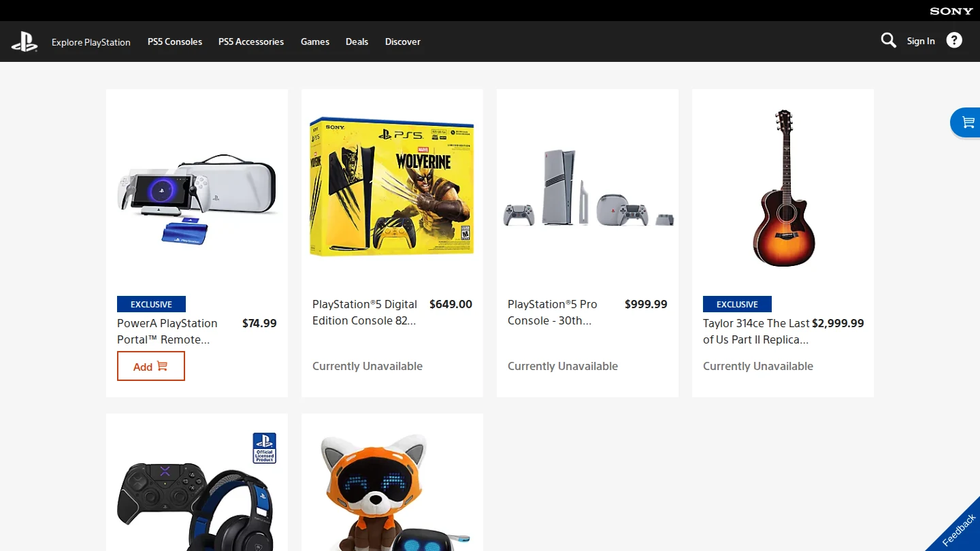The image size is (980, 551).
Task: Click the EXCLUSIVE badge on Taylor guitar card
Action: [737, 304]
